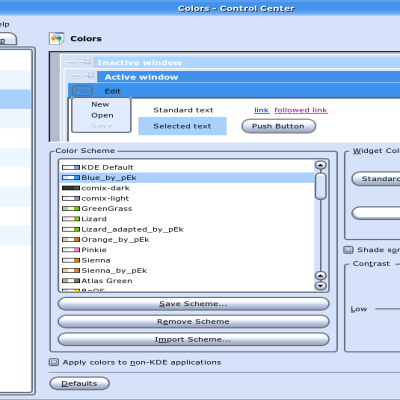
Task: Click the Remove Scheme button
Action: (x=193, y=322)
